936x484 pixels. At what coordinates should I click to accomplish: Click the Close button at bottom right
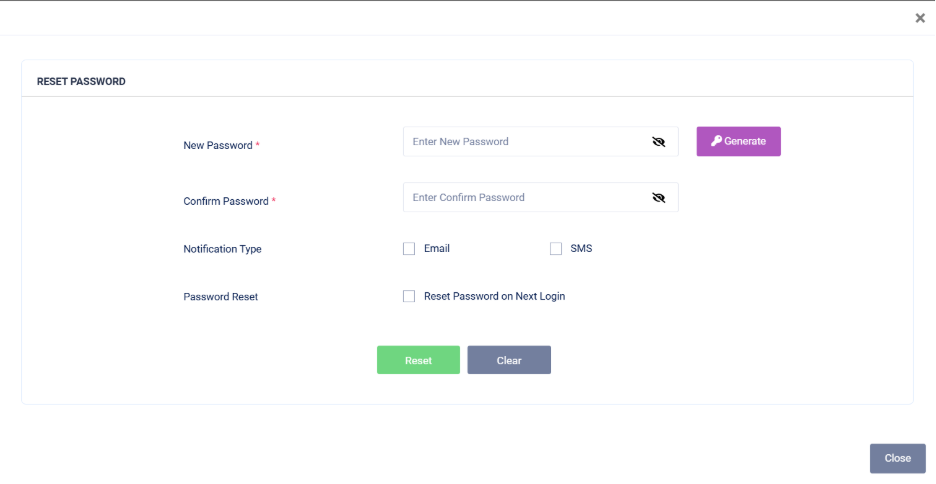coord(897,458)
